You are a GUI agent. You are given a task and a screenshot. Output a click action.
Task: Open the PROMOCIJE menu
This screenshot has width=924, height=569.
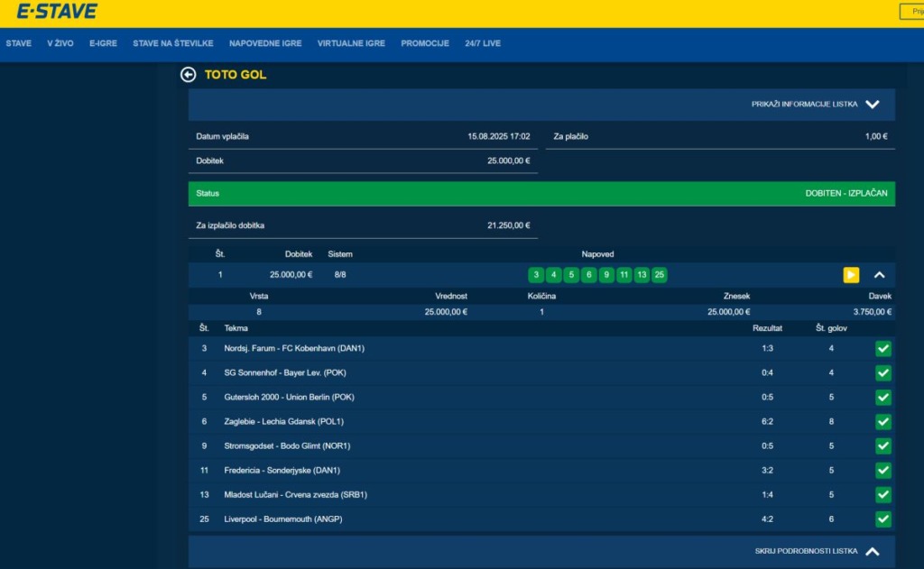click(425, 43)
